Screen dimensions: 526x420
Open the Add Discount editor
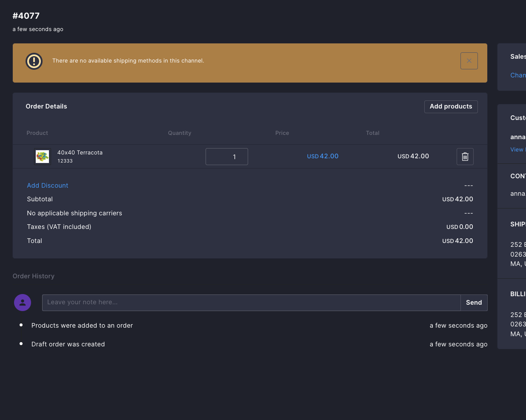[47, 185]
